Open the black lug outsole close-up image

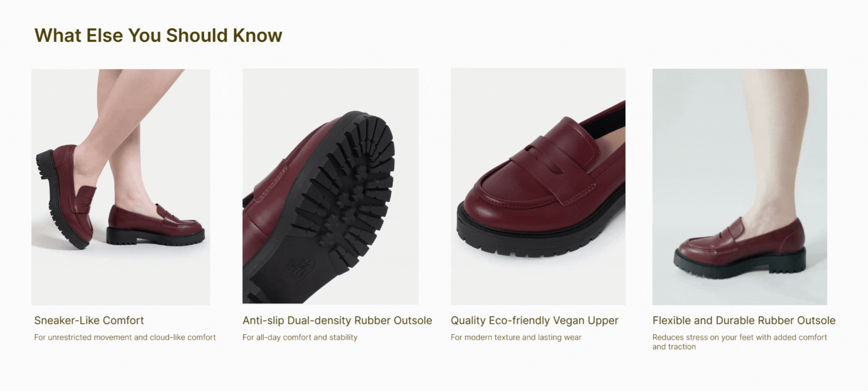click(330, 186)
